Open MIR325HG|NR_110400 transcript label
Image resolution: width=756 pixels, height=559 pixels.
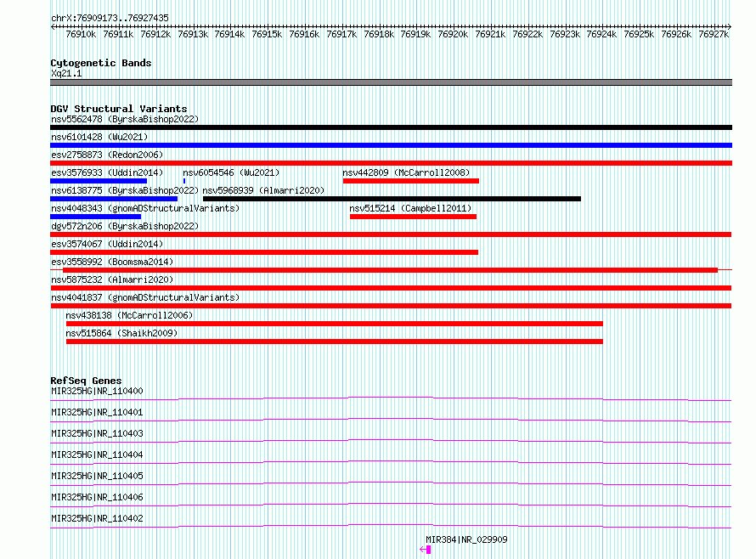tap(97, 391)
